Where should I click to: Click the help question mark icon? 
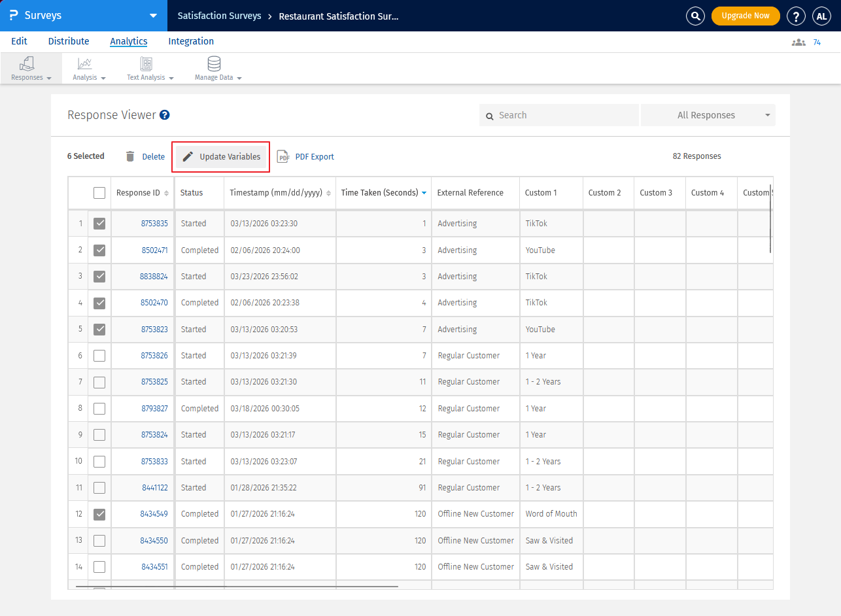click(796, 16)
